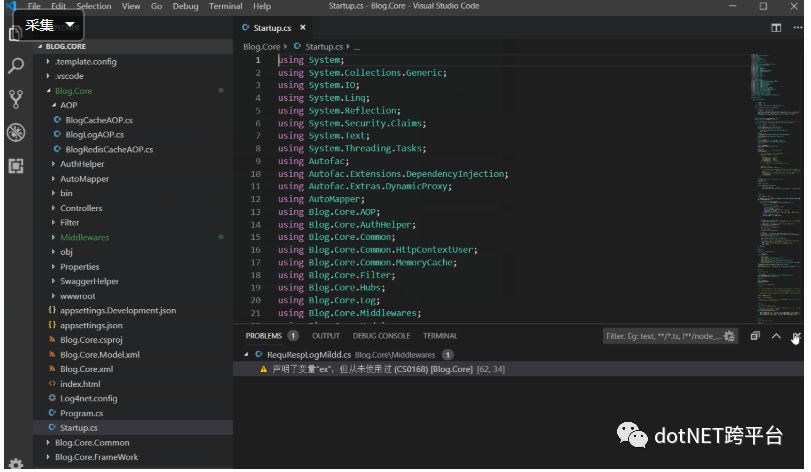Open the Go menu

[x=156, y=6]
